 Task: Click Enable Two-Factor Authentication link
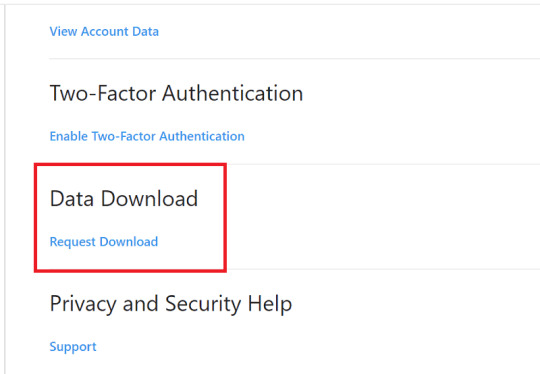pyautogui.click(x=147, y=136)
